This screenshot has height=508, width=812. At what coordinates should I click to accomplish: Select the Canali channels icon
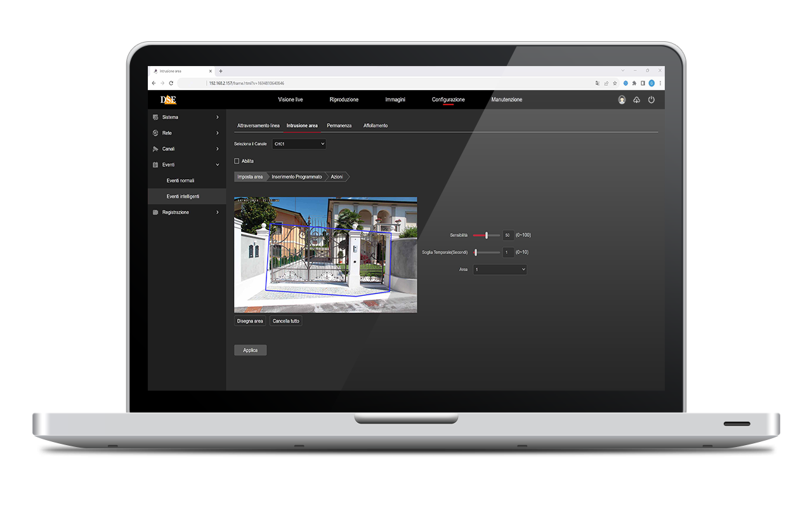[x=154, y=149]
